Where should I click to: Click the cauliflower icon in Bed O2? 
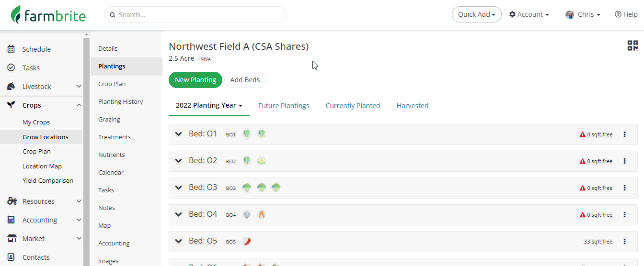point(261,161)
